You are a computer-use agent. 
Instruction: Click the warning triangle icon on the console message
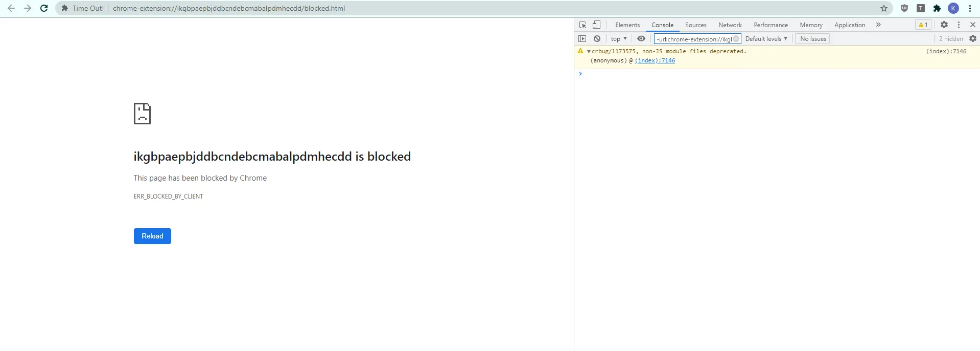point(580,51)
